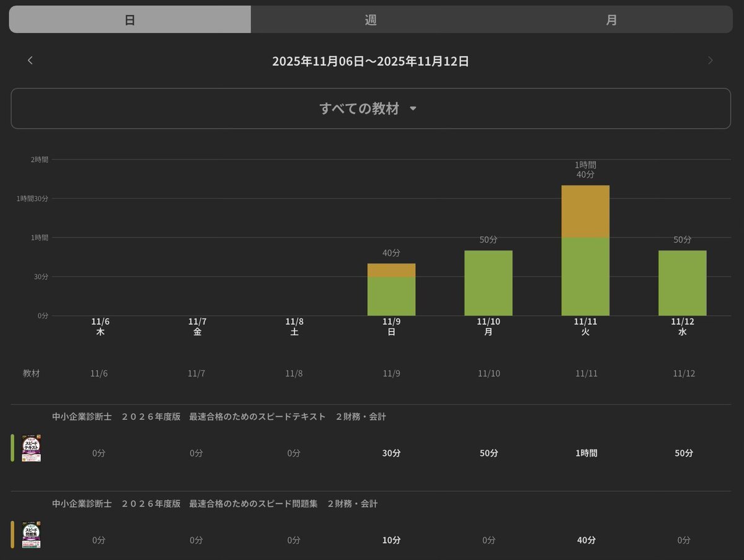
Task: Click the green color marker for スピードテキスト
Action: pyautogui.click(x=12, y=448)
